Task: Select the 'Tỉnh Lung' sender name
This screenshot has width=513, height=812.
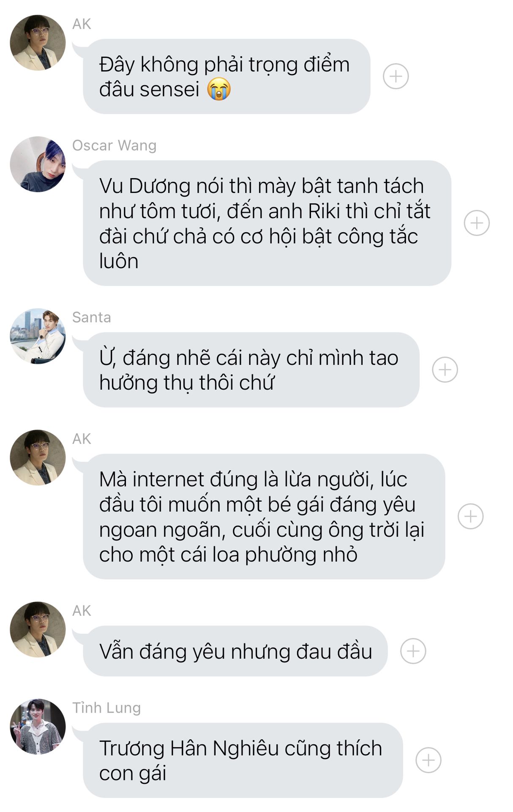Action: tap(106, 708)
